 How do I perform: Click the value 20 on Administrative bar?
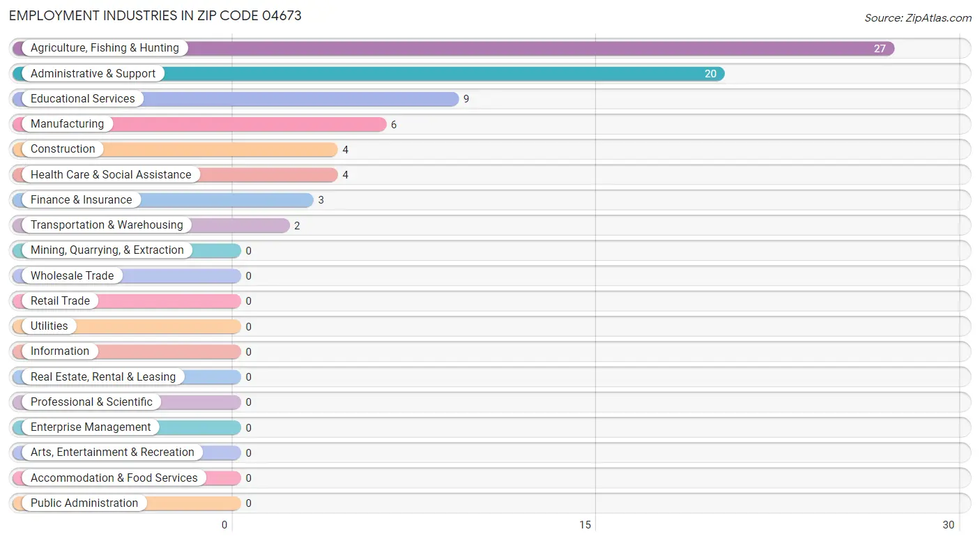point(710,74)
